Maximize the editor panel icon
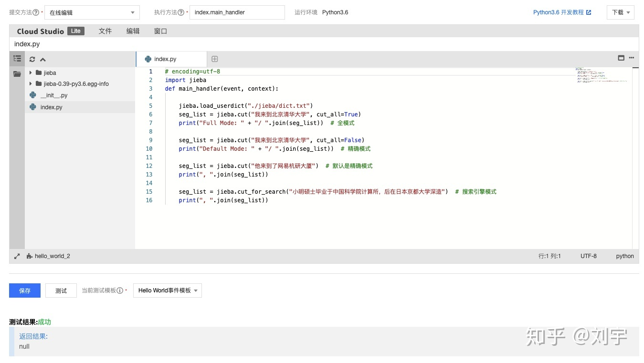Screen dimensions: 644x363 click(x=621, y=58)
